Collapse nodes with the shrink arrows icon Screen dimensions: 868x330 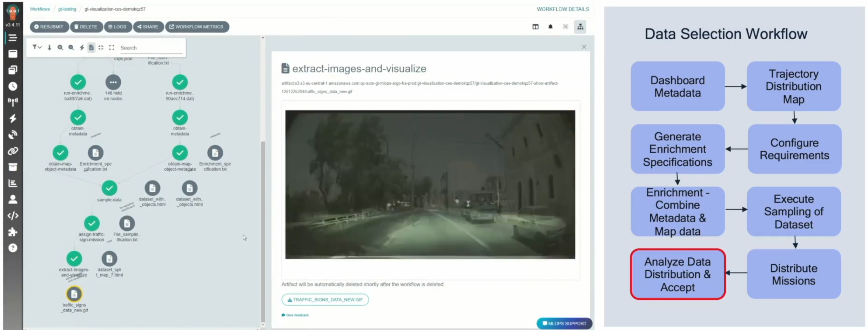(101, 48)
